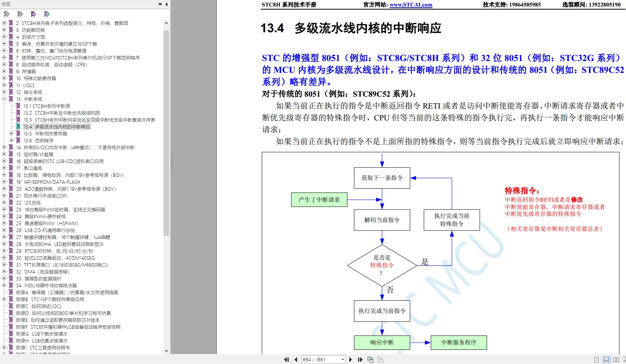Image resolution: width=626 pixels, height=364 pixels.
Task: Open bookmark 22 I2C总线
Action: coord(28,203)
